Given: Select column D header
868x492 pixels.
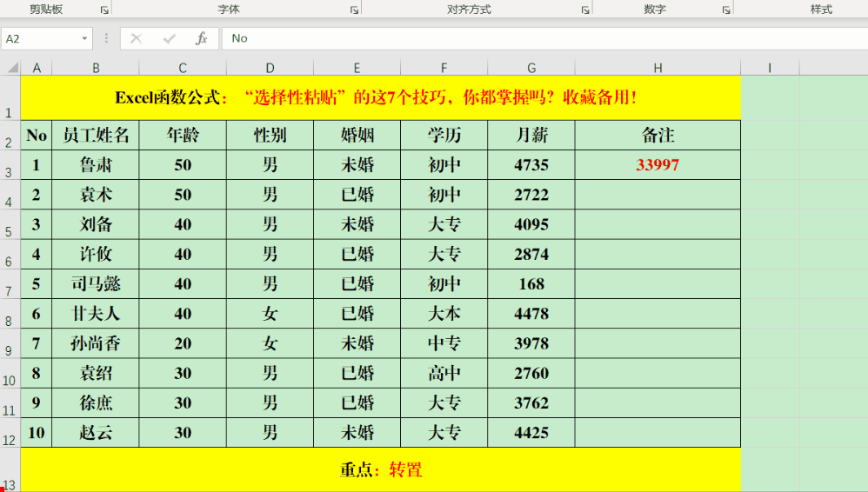Looking at the screenshot, I should pyautogui.click(x=270, y=68).
